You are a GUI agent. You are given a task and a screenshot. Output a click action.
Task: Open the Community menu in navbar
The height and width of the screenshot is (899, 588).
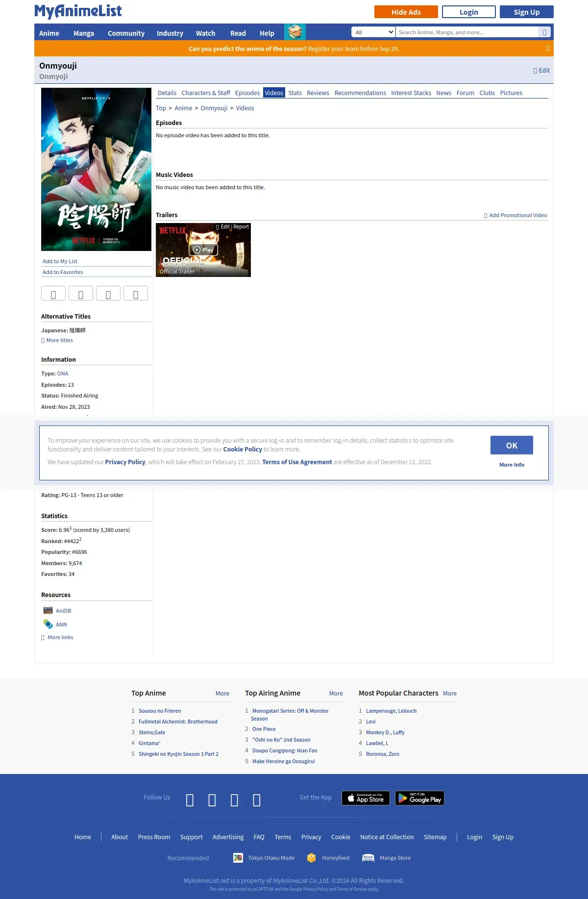pyautogui.click(x=126, y=33)
